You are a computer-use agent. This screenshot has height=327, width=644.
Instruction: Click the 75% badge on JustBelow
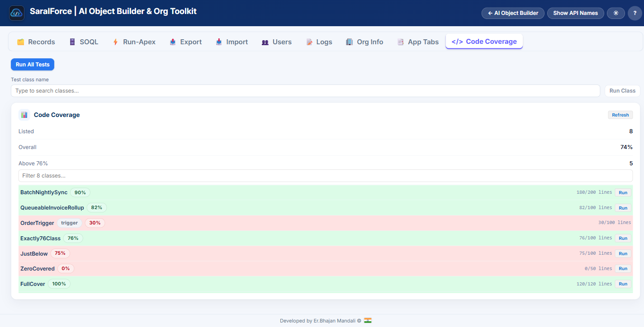pos(60,253)
